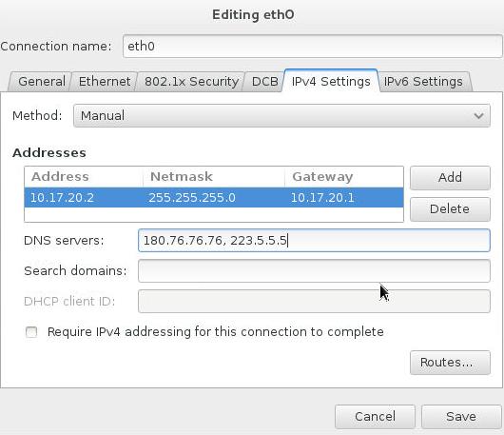Cancel editing the eth0 connection
The image size is (504, 435).
coord(375,416)
